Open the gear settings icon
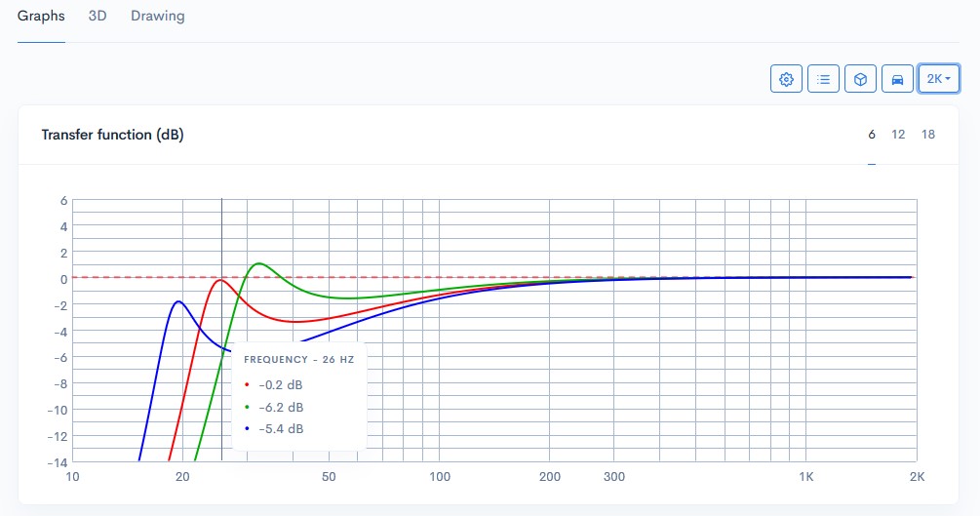Viewport: 980px width, 516px height. (786, 79)
